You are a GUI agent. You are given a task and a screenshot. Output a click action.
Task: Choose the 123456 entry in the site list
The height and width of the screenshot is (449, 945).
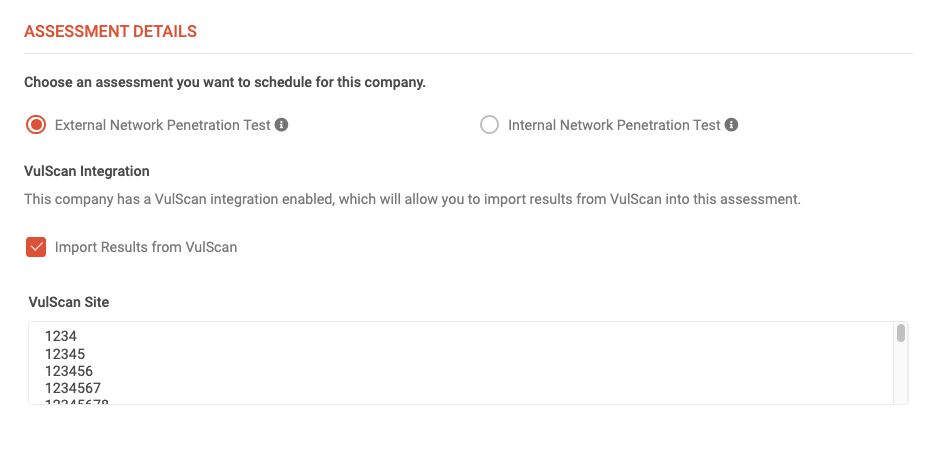pos(69,371)
